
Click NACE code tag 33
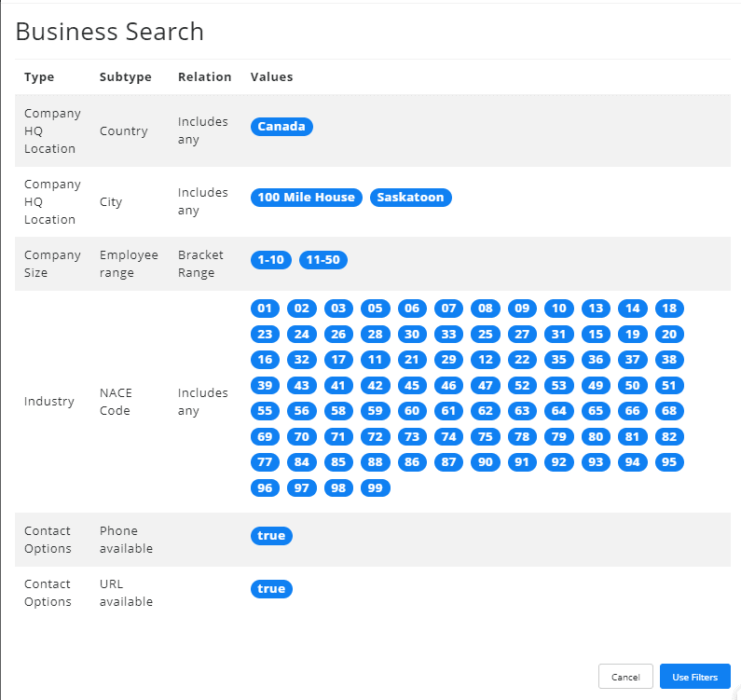(449, 335)
